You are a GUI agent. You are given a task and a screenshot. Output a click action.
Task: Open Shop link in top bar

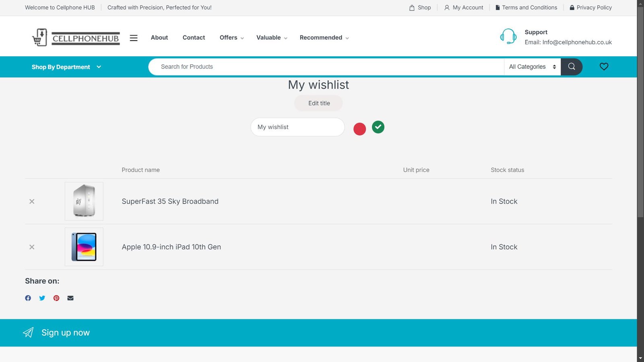point(420,8)
